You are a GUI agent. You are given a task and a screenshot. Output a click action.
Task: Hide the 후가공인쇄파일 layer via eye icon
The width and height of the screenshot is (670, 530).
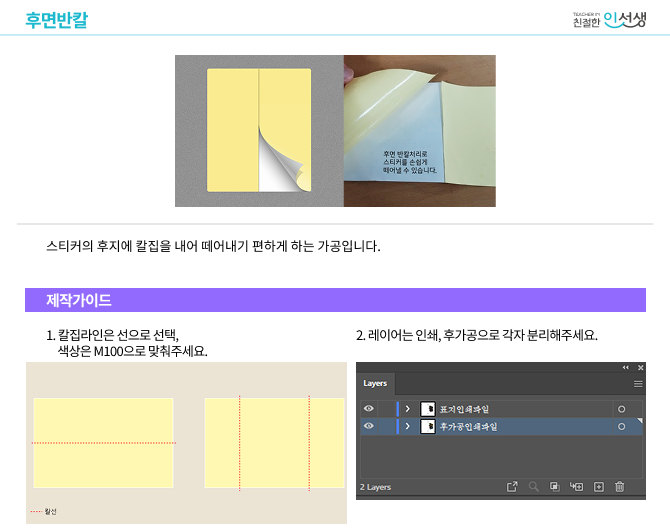point(369,426)
